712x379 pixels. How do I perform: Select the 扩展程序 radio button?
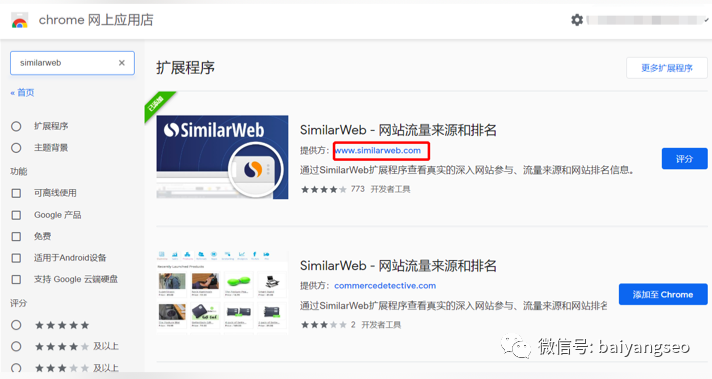point(16,126)
